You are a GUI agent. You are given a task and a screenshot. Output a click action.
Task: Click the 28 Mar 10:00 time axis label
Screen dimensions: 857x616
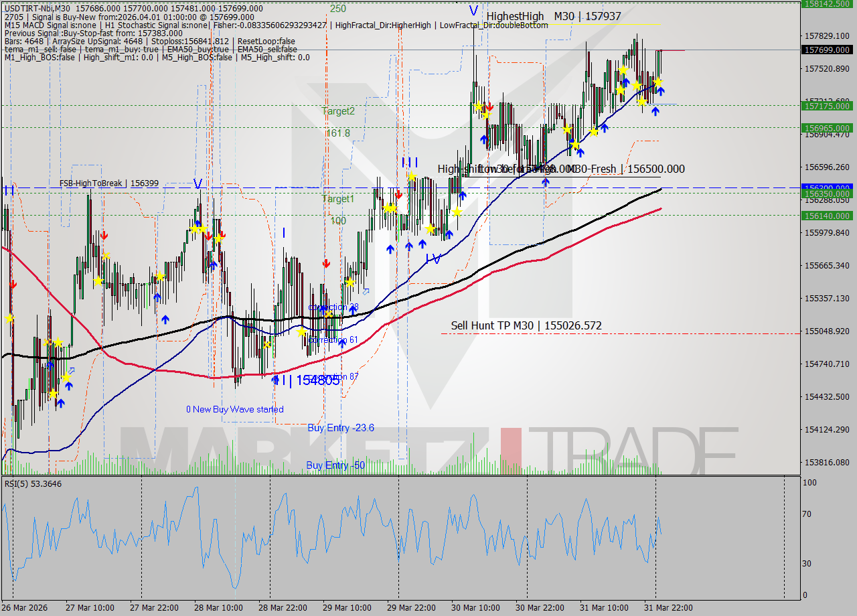(218, 607)
